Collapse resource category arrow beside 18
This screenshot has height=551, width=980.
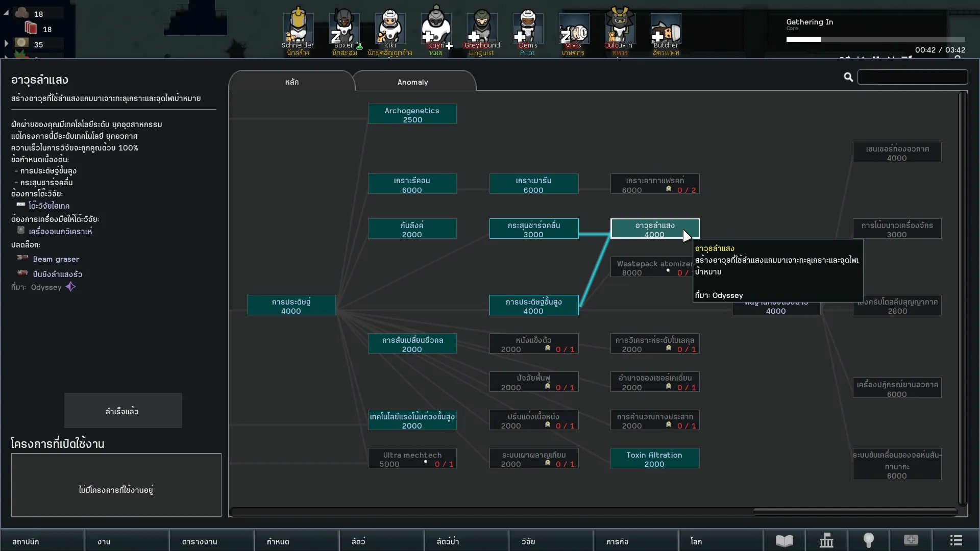point(6,13)
